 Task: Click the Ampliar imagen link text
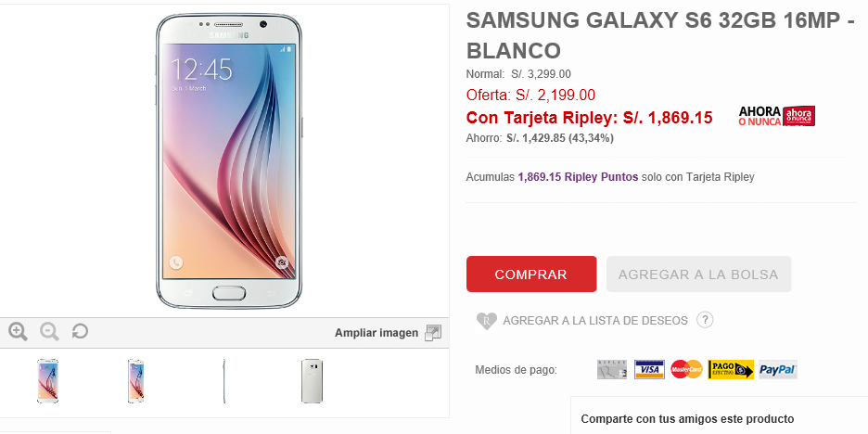click(377, 333)
